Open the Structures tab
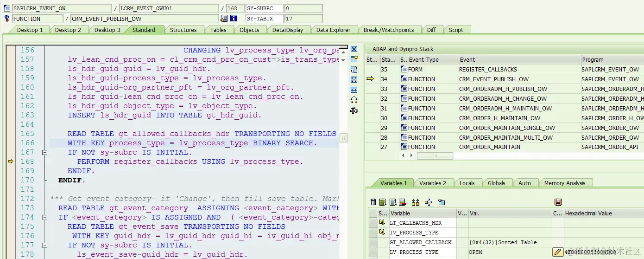The width and height of the screenshot is (644, 259). click(183, 30)
